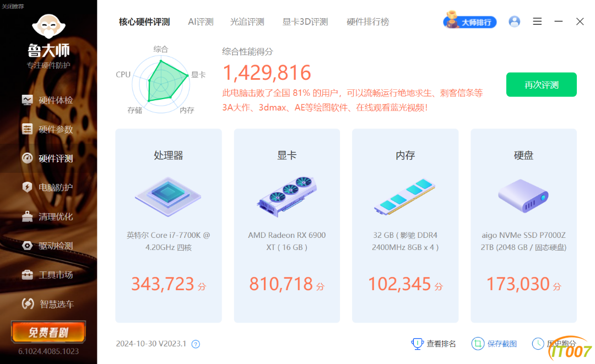Open 电脑防护 in the sidebar
The width and height of the screenshot is (595, 364).
pyautogui.click(x=47, y=187)
